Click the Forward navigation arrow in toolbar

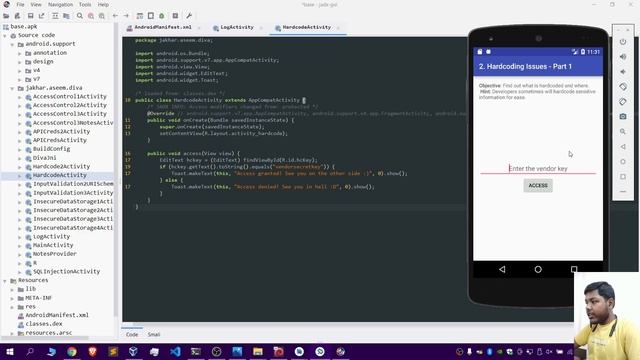coord(126,16)
